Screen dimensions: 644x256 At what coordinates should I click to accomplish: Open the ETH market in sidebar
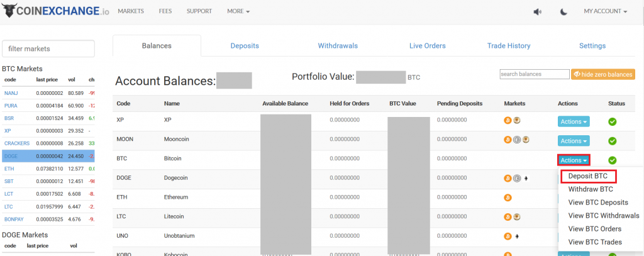click(x=9, y=169)
